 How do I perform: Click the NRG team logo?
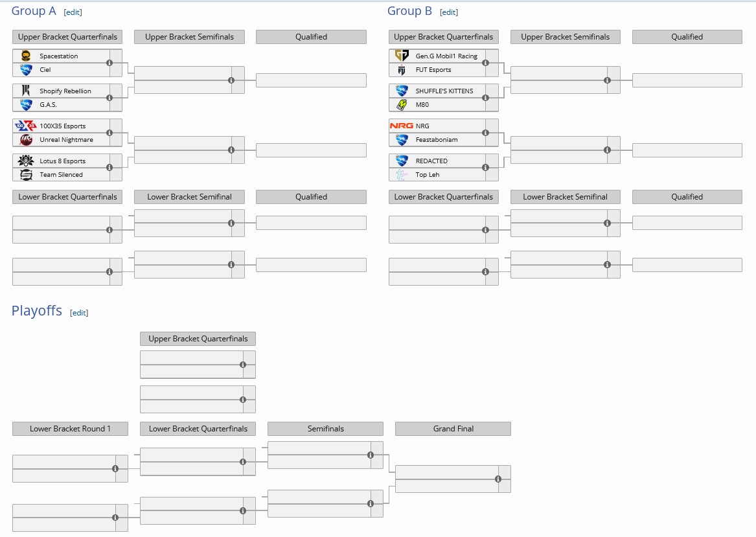(402, 126)
